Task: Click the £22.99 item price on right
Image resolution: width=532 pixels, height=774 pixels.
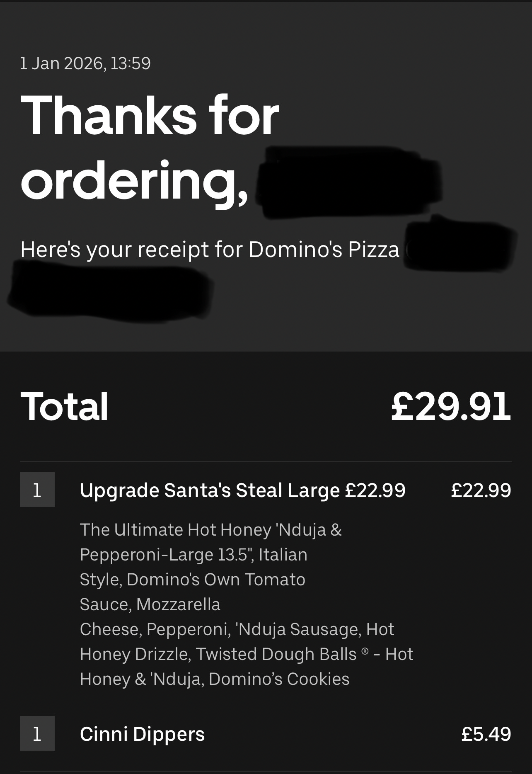Action: coord(481,490)
